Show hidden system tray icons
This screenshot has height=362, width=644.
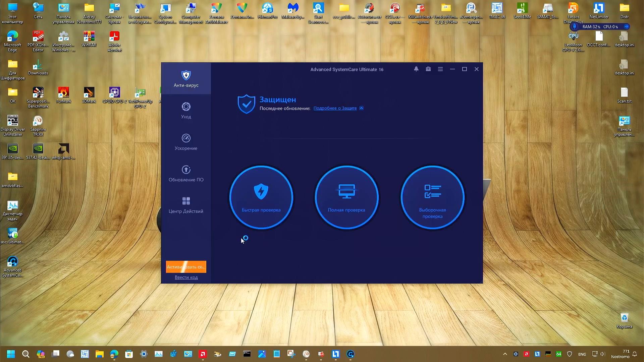[505, 354]
